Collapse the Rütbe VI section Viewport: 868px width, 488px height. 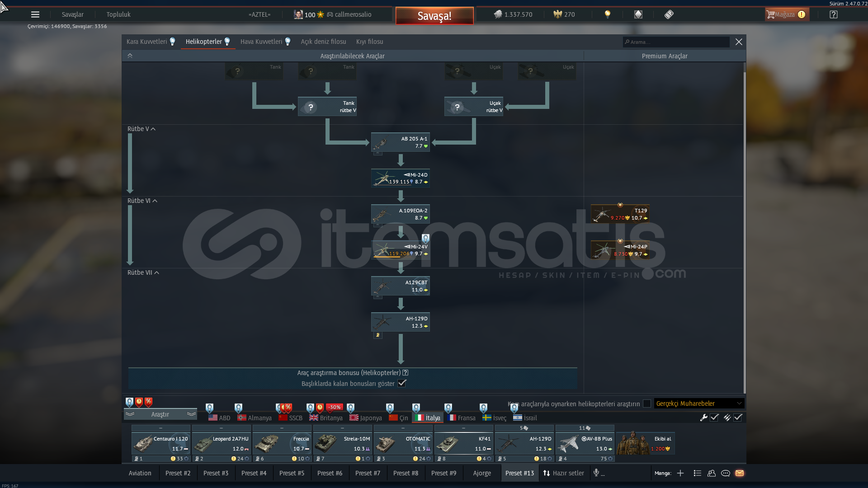tap(142, 201)
